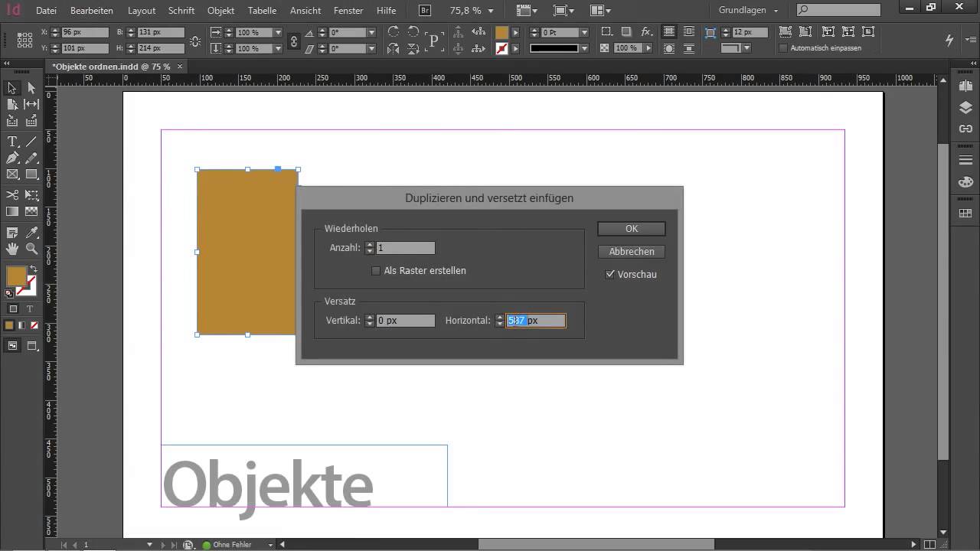The width and height of the screenshot is (980, 551).
Task: Select the Pen tool
Action: (12, 158)
